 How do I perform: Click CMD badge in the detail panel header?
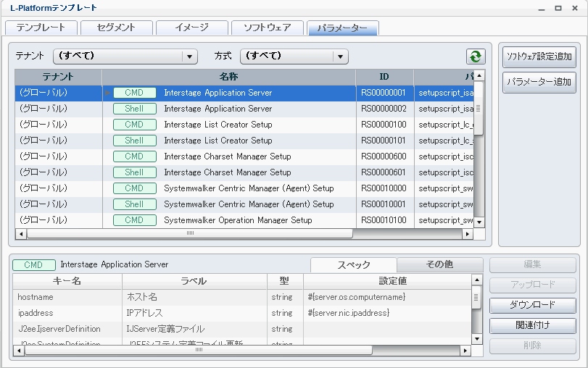tap(34, 265)
